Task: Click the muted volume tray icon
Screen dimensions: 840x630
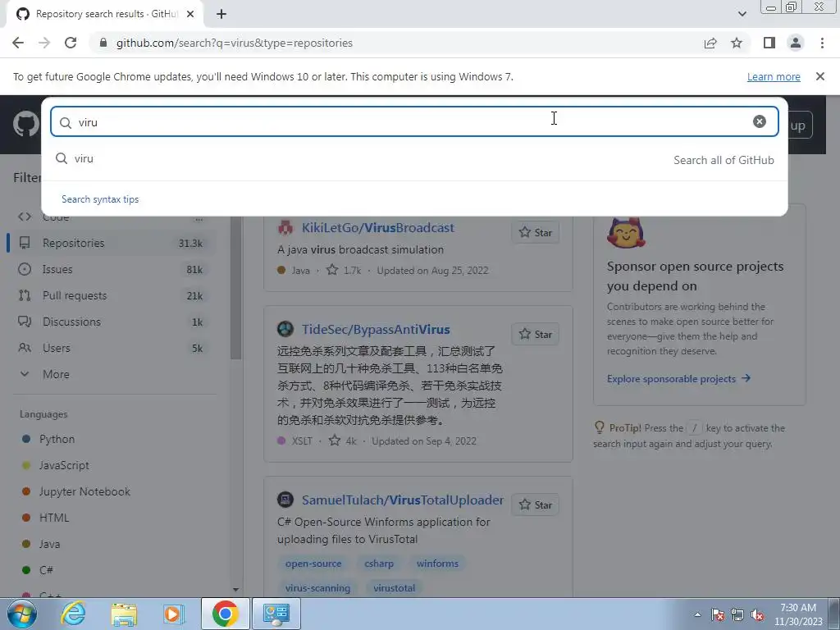Action: 757,614
